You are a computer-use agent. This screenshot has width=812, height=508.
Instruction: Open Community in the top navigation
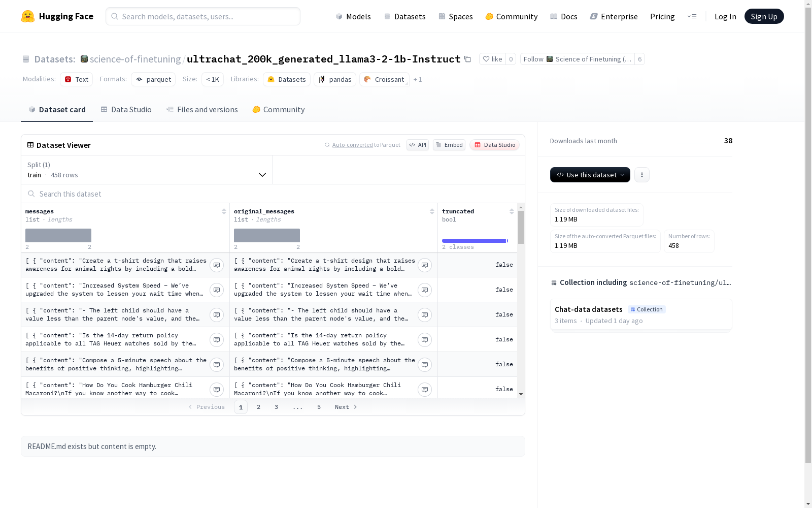click(x=512, y=16)
